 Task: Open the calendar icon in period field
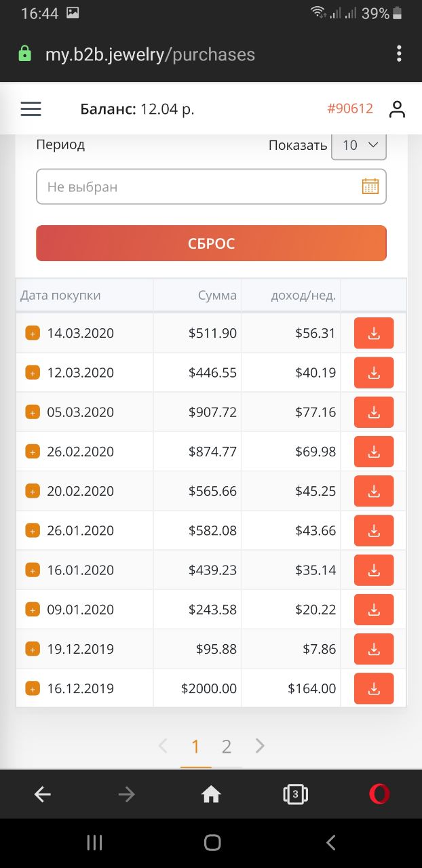370,186
